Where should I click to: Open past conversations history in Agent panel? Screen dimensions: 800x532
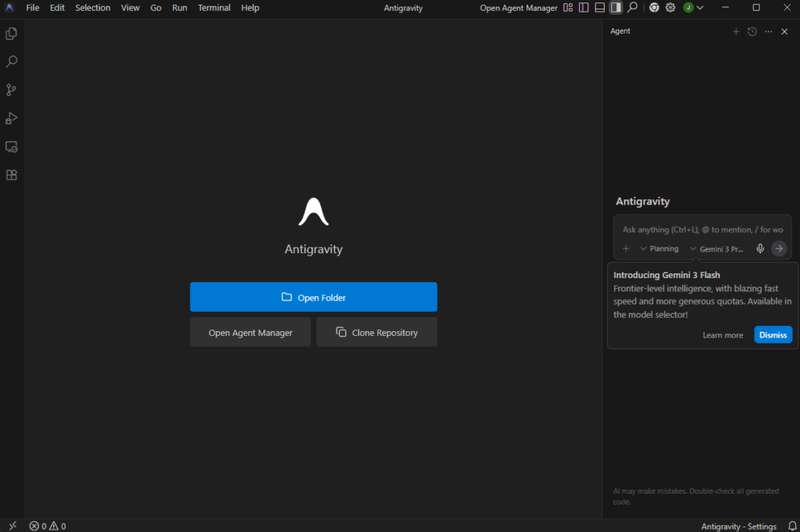coord(752,31)
